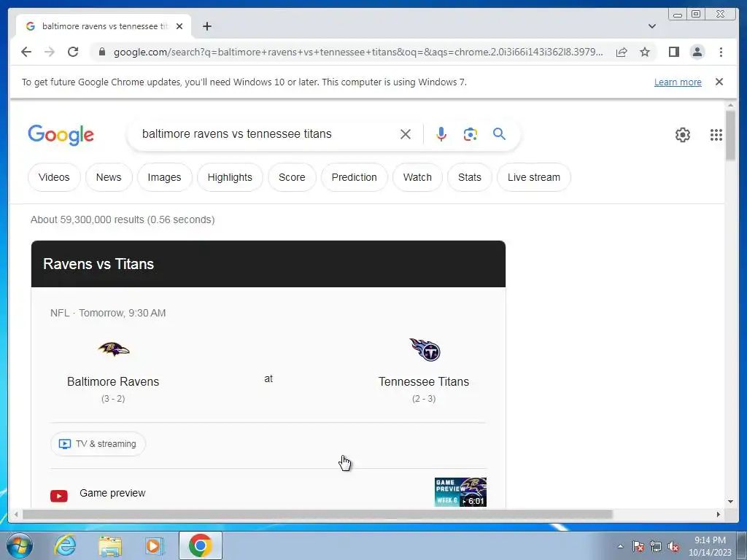Click the Tennessee Titans team logo
Screen dimensions: 747x560
[425, 350]
